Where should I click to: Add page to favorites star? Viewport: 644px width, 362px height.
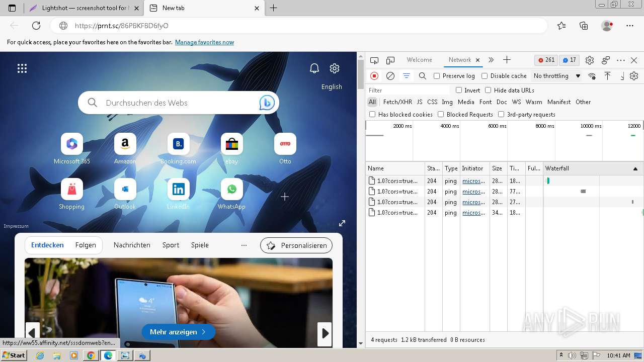(x=561, y=26)
